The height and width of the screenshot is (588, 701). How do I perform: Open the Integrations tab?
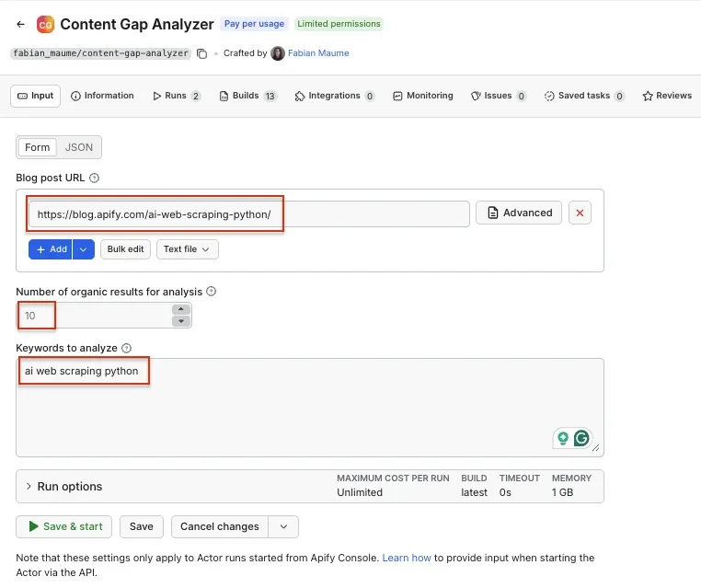[335, 96]
